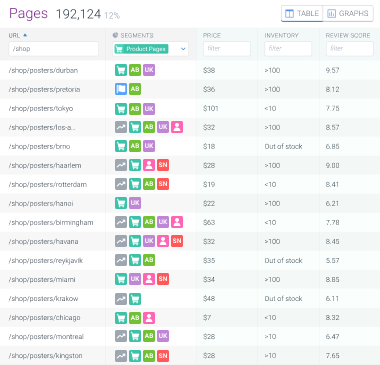Switch to the TABLE view tab

pyautogui.click(x=302, y=14)
